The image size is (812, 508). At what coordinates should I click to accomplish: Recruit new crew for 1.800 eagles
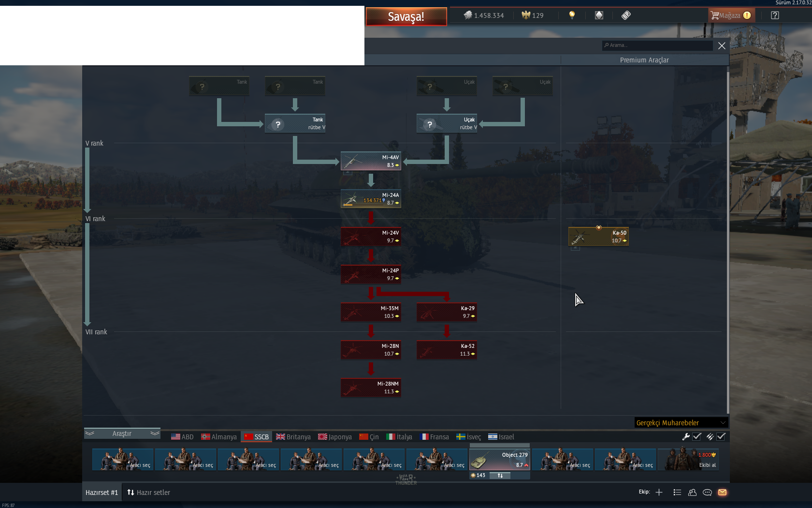[689, 460]
